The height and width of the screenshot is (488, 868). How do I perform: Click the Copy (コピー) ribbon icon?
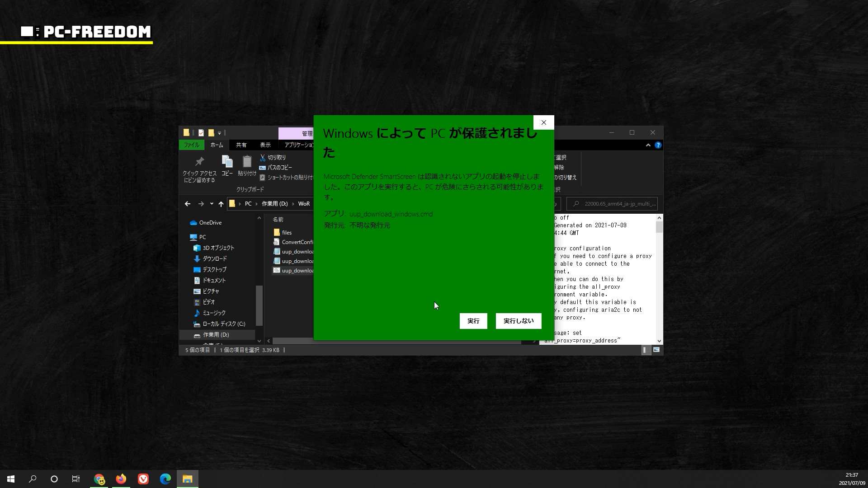[227, 165]
